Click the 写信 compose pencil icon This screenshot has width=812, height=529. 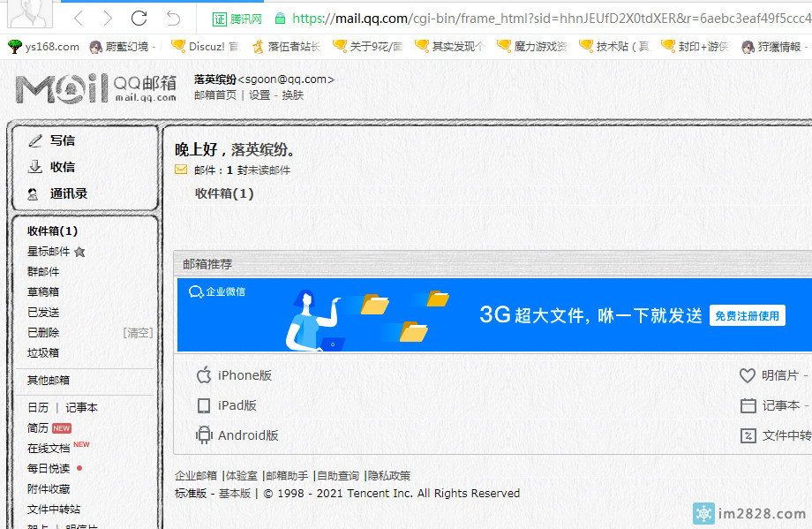pos(34,140)
